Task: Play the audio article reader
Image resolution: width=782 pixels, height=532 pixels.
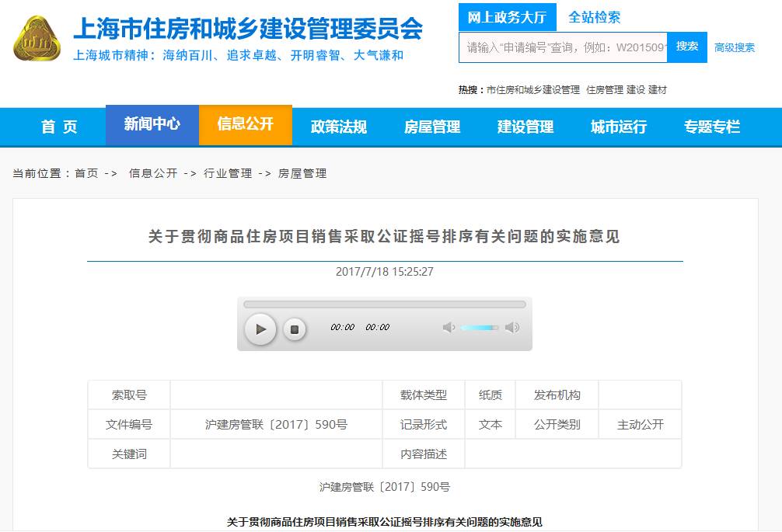Action: 260,329
